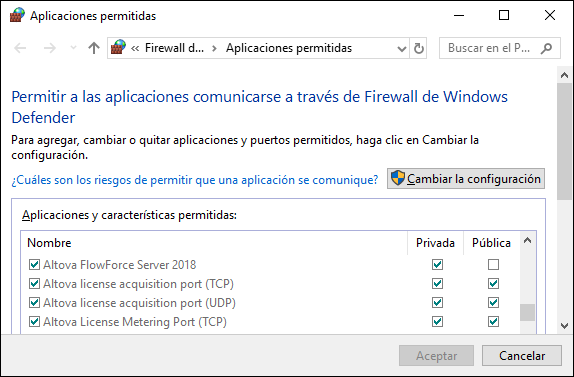Click the firewall icon in address bar
Screen dimensions: 574x377
118,47
